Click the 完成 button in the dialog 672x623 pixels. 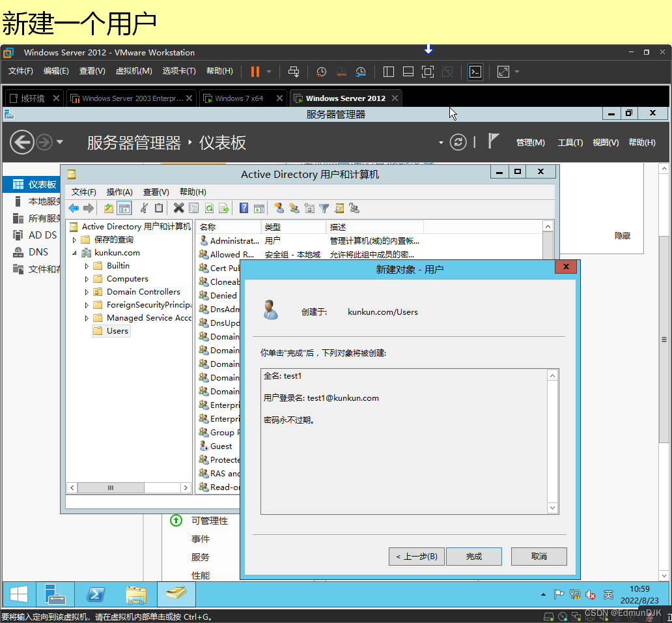473,557
